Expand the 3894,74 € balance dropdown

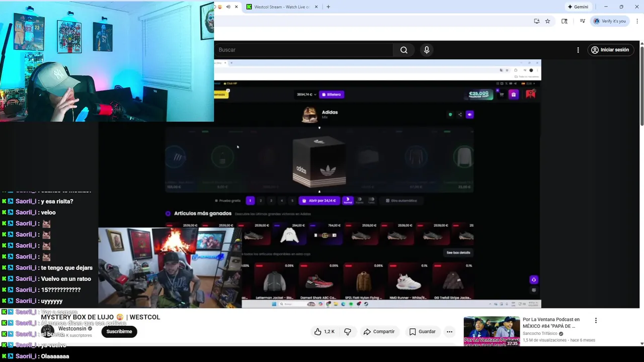point(306,95)
